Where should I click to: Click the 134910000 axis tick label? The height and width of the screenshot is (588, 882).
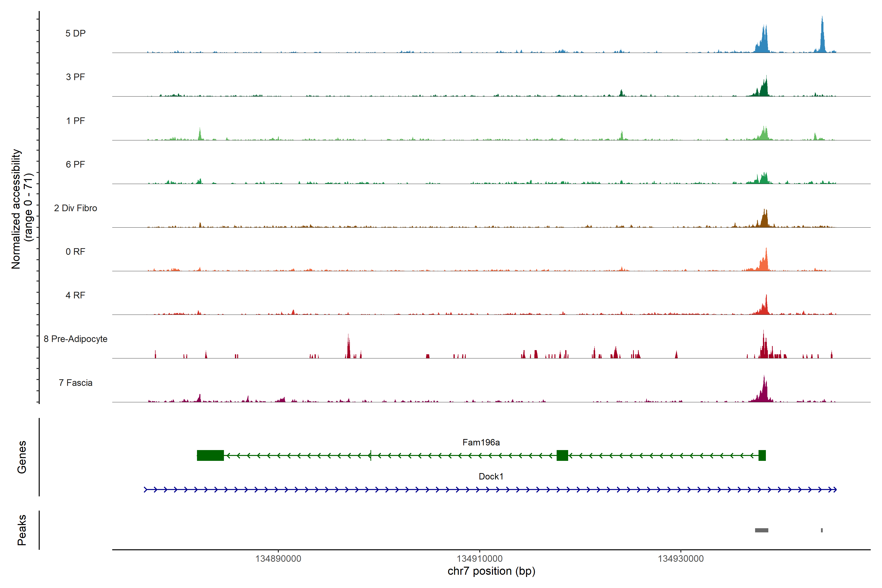480,559
